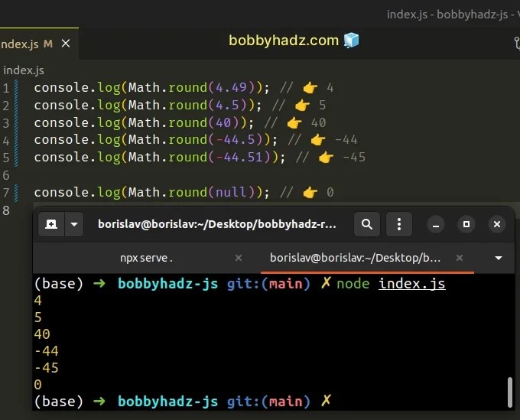Viewport: 520px width, 420px height.
Task: Click Math.round(4.5) code on line 2
Action: (x=187, y=106)
